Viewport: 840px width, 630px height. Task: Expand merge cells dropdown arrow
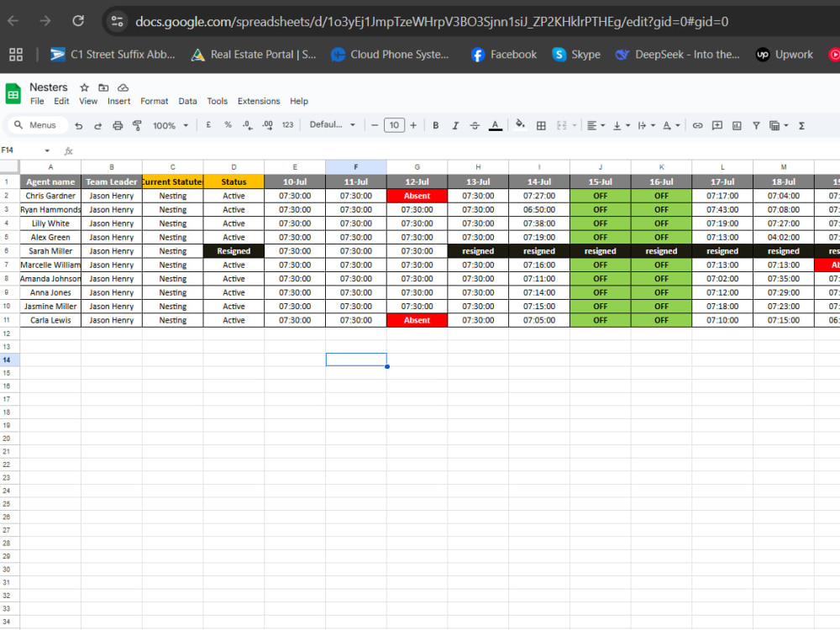tap(575, 125)
